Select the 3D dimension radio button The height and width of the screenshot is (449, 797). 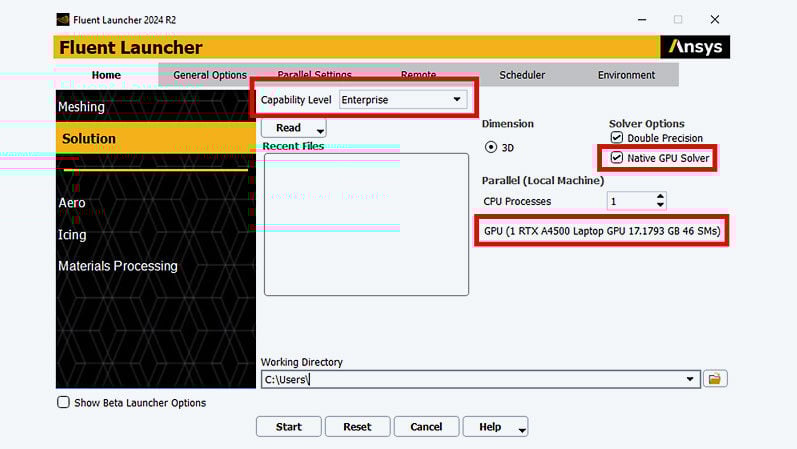491,147
